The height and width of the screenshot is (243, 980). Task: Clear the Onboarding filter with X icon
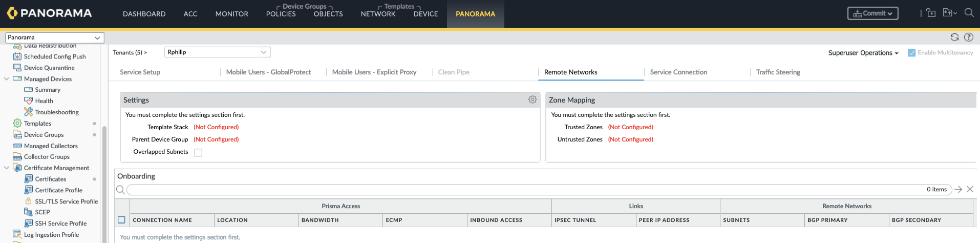[x=970, y=189]
